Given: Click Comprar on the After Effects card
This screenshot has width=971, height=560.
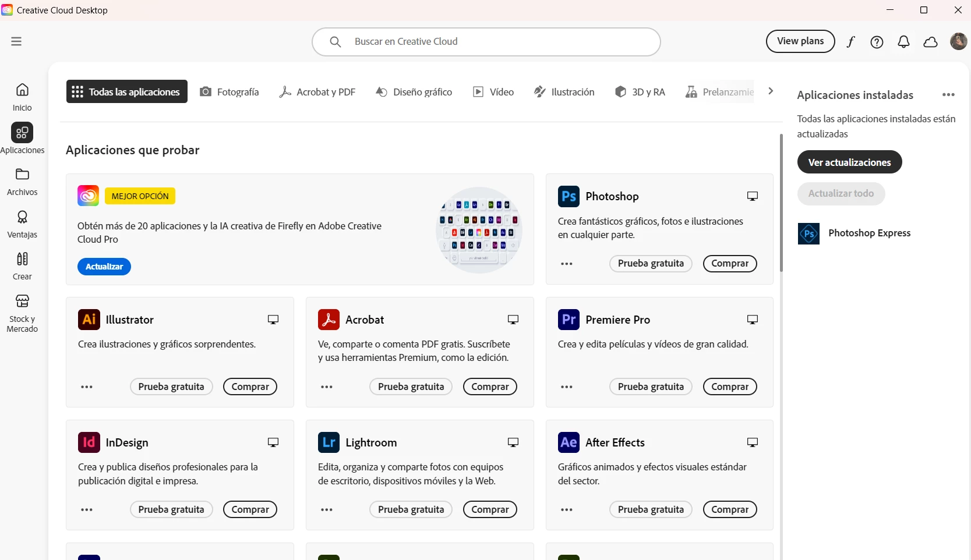Looking at the screenshot, I should (730, 509).
